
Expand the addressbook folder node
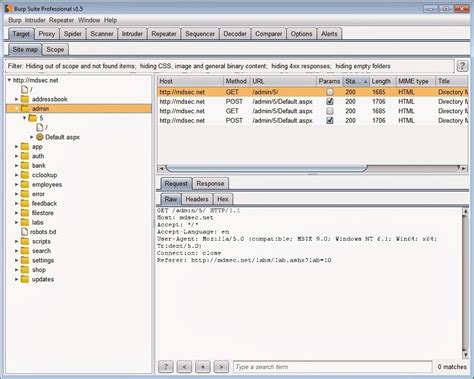pos(16,99)
